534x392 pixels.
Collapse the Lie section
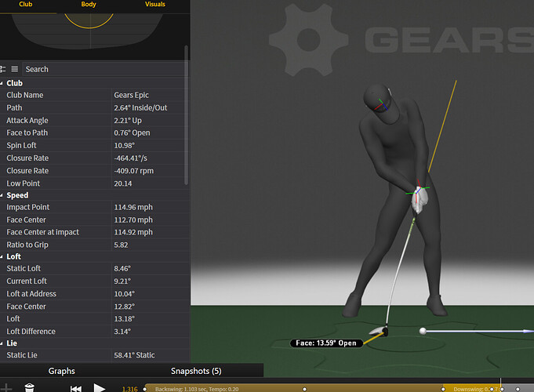pyautogui.click(x=2, y=343)
